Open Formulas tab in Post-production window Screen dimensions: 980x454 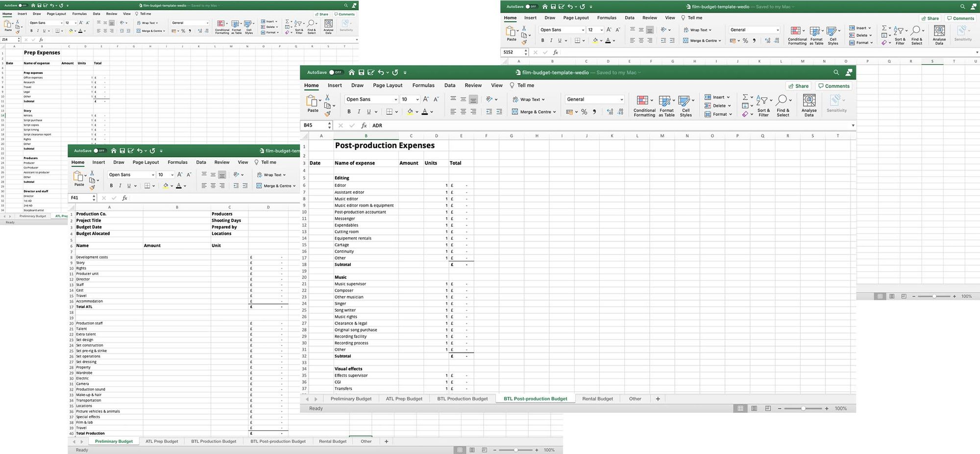coord(423,85)
